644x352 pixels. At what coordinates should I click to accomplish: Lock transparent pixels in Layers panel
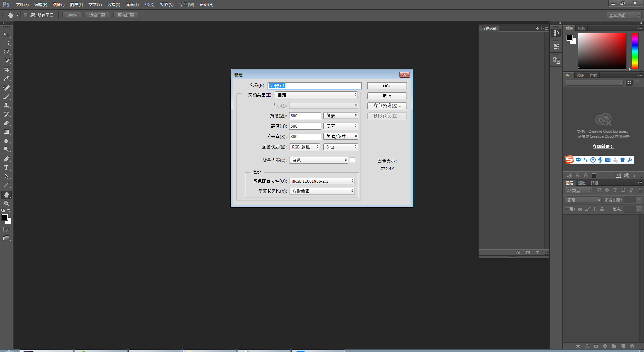point(580,209)
